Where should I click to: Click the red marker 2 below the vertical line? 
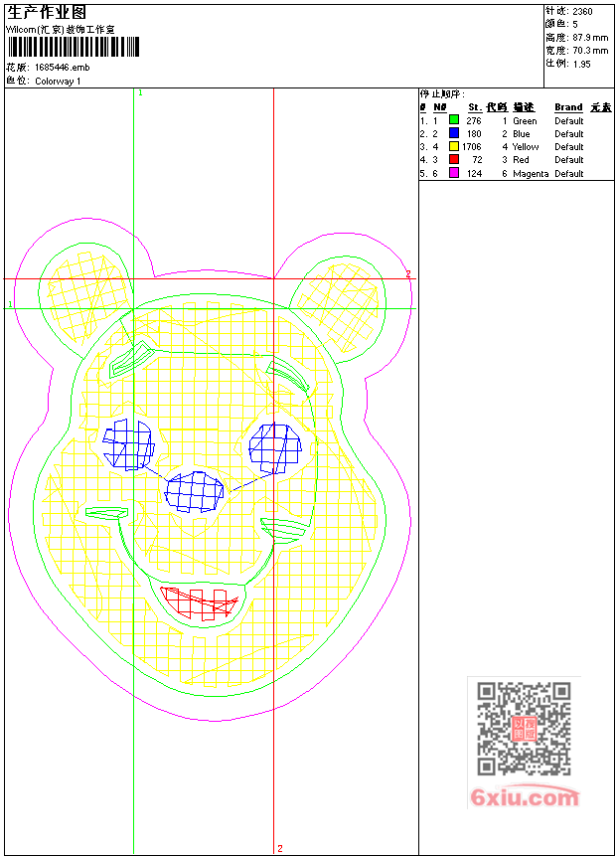(280, 848)
